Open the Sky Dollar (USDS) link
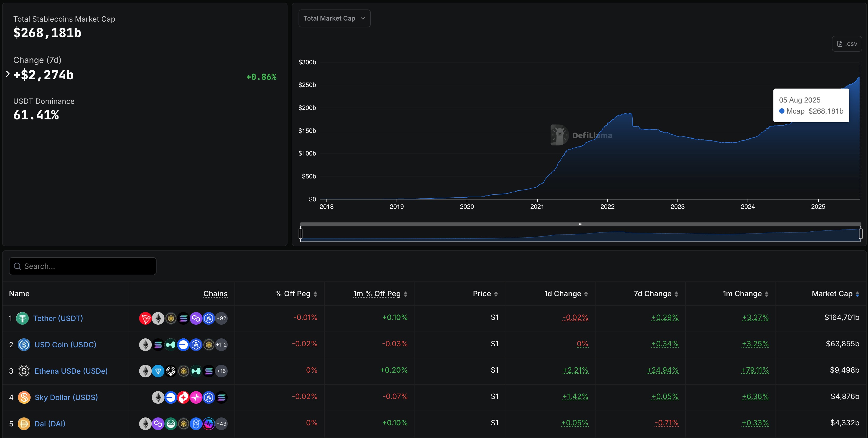The width and height of the screenshot is (868, 438). point(66,397)
